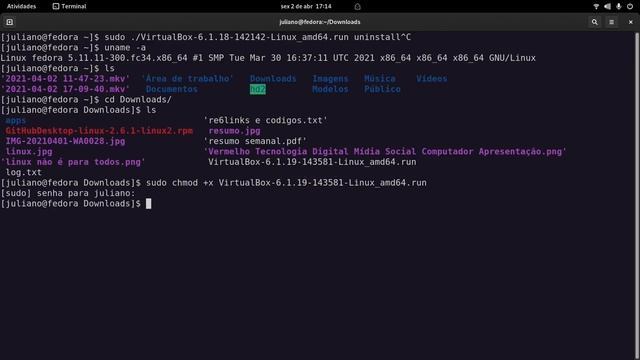Click the 'Imagens' folder name
This screenshot has height=360, width=640.
[330, 78]
